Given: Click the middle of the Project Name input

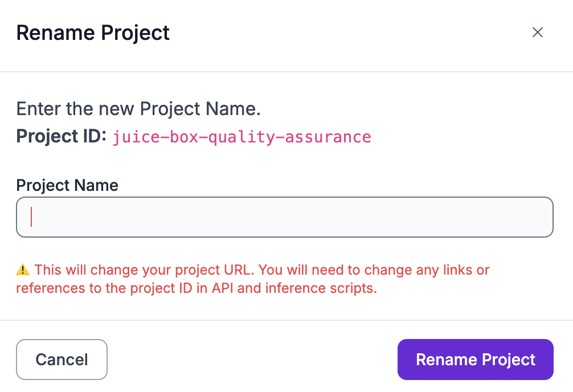Looking at the screenshot, I should [x=285, y=217].
